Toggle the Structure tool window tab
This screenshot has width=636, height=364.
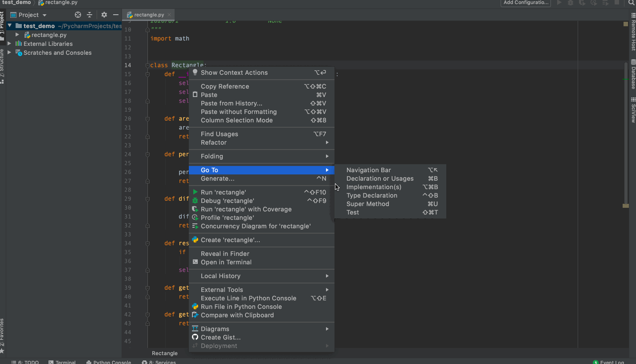(3, 66)
